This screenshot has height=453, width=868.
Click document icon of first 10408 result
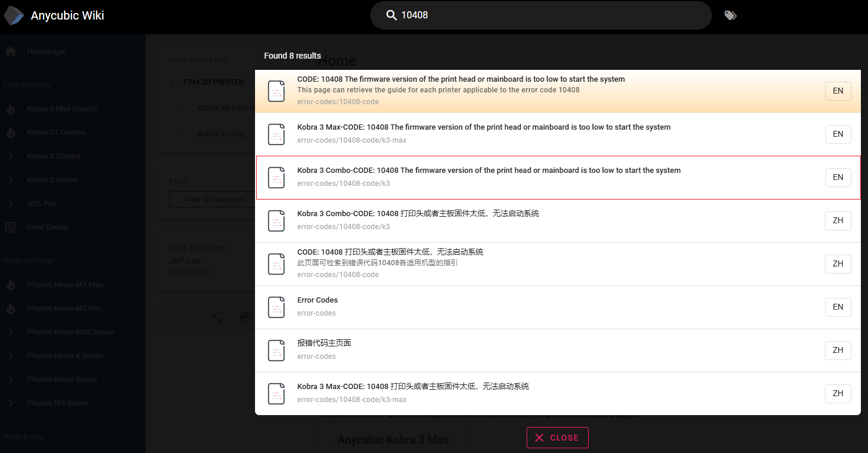click(x=276, y=91)
